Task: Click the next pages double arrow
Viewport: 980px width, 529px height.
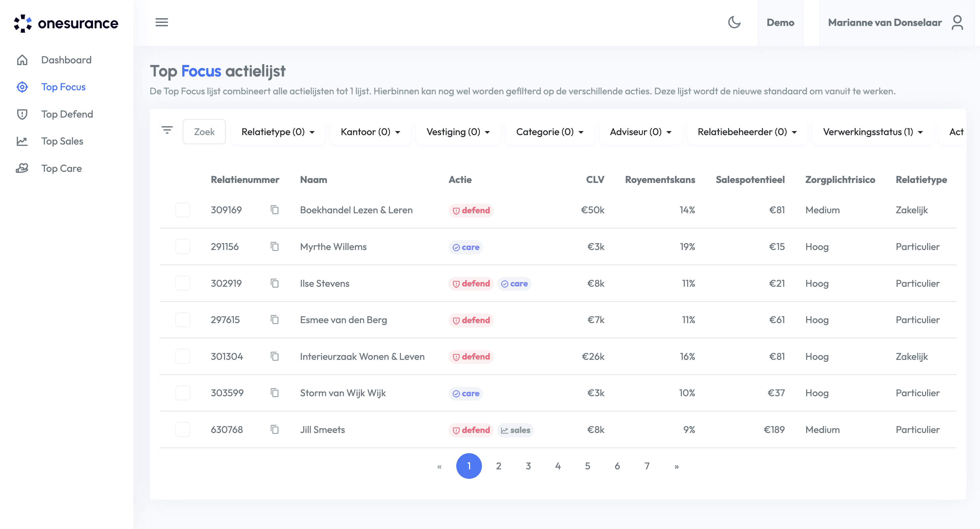Action: 676,466
